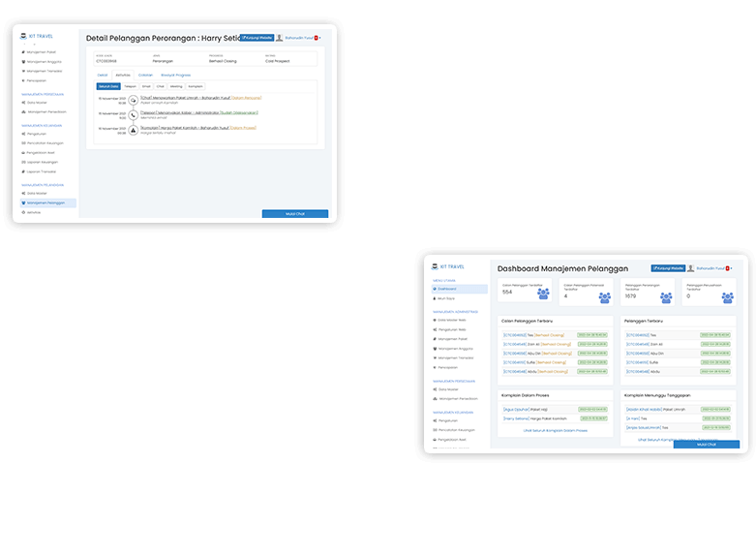The image size is (756, 557).
Task: Click the chat bubble icon in the activity timeline
Action: pos(133,100)
